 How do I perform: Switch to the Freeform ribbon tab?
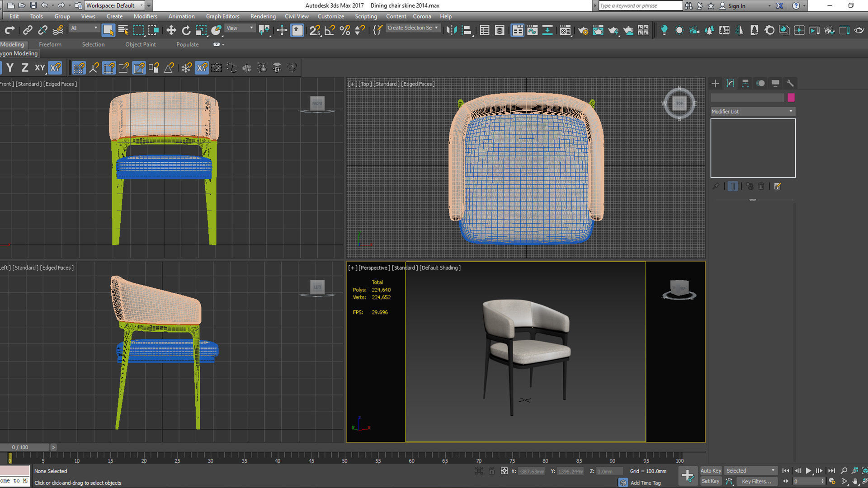point(50,44)
